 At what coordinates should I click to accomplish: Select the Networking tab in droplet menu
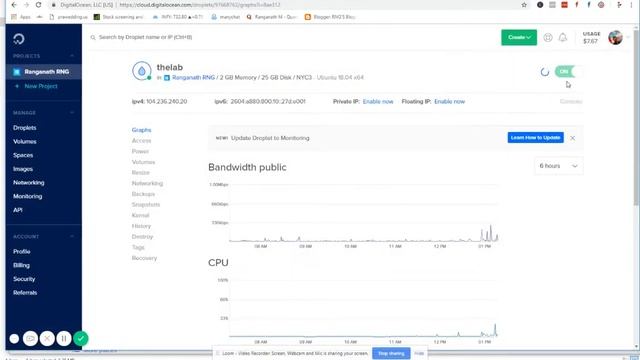tap(147, 183)
